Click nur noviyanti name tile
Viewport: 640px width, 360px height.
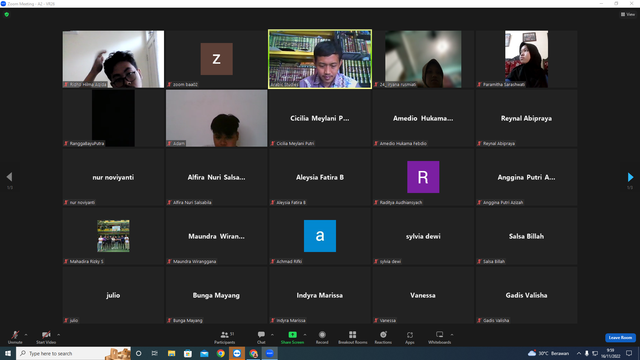pyautogui.click(x=113, y=177)
